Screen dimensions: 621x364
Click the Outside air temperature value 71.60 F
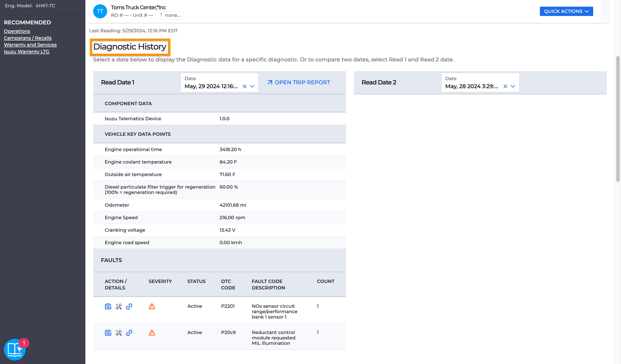click(x=227, y=174)
